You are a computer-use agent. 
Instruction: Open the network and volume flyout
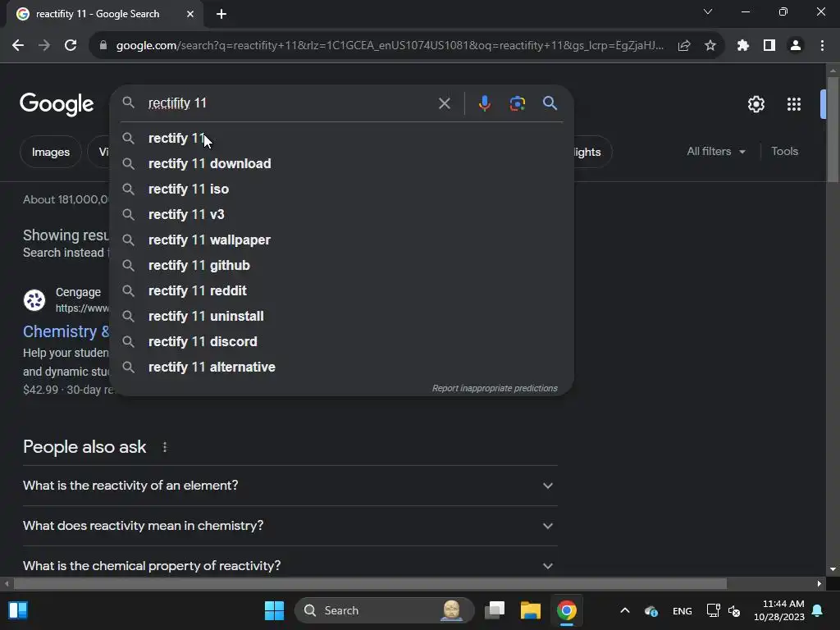724,610
